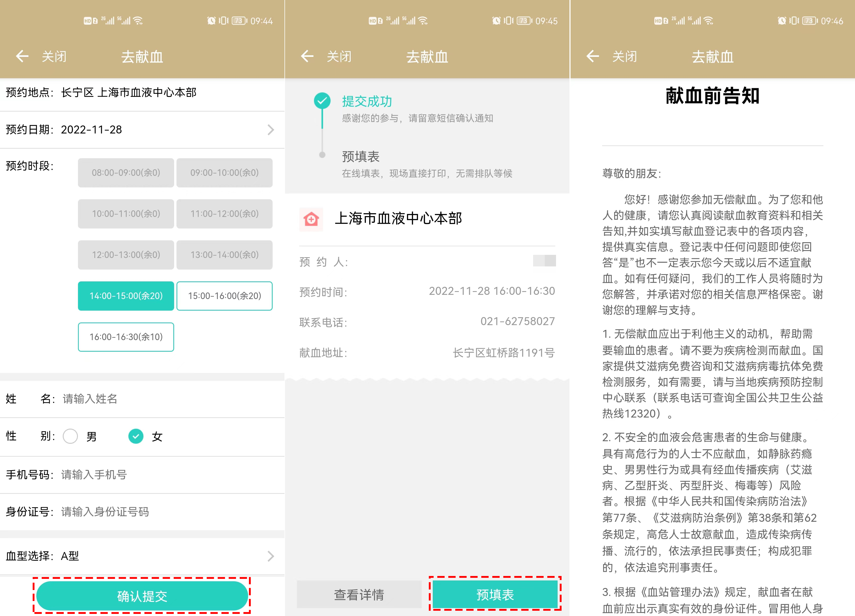Select the 男 gender radio button

tap(71, 436)
